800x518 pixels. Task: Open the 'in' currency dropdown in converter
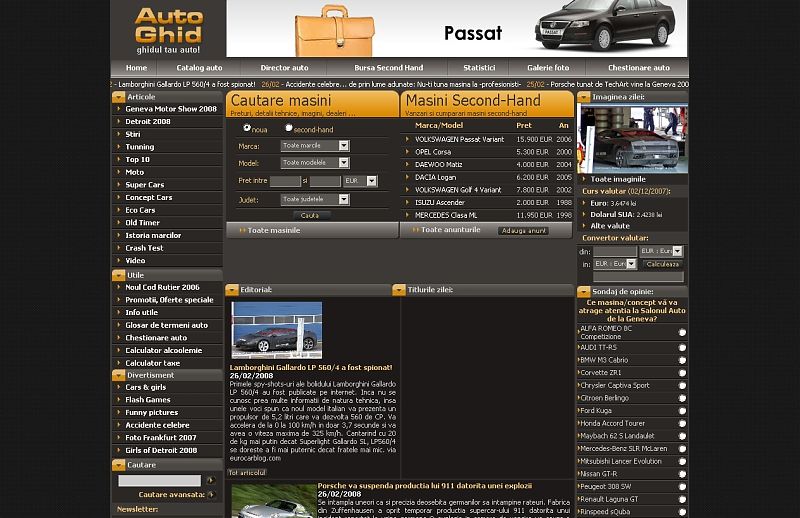click(615, 264)
